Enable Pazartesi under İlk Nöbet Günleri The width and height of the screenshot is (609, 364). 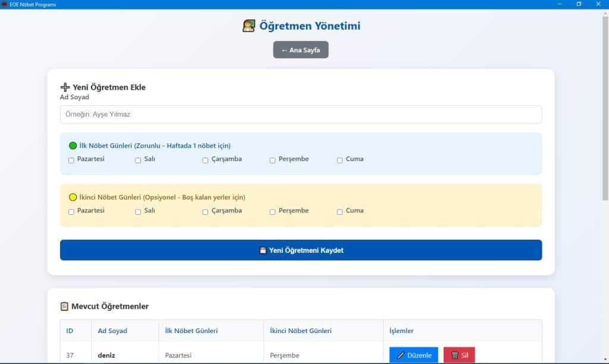(x=71, y=160)
